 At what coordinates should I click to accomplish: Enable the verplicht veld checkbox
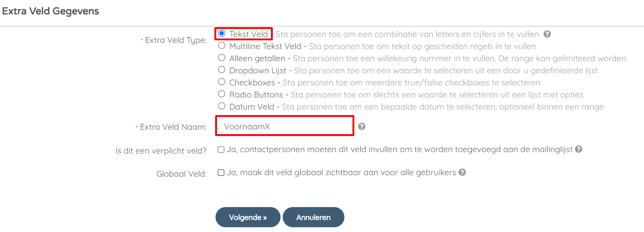pyautogui.click(x=221, y=150)
